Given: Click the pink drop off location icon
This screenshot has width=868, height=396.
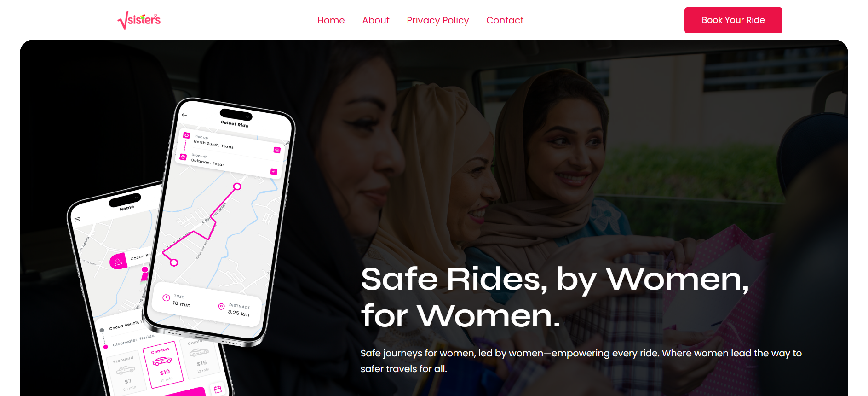Looking at the screenshot, I should click(183, 157).
